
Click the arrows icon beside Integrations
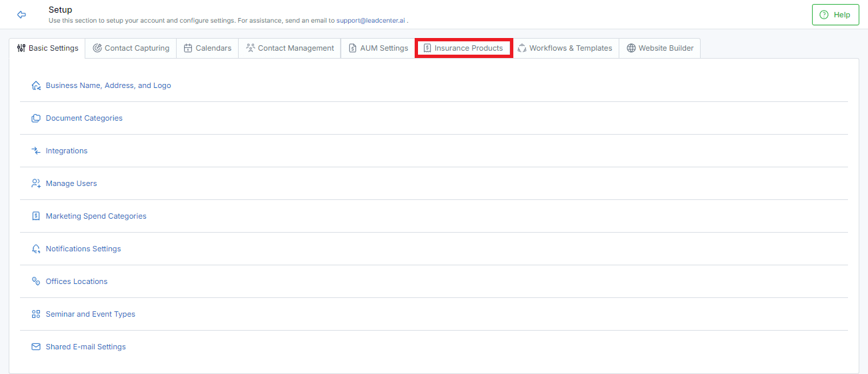(36, 151)
